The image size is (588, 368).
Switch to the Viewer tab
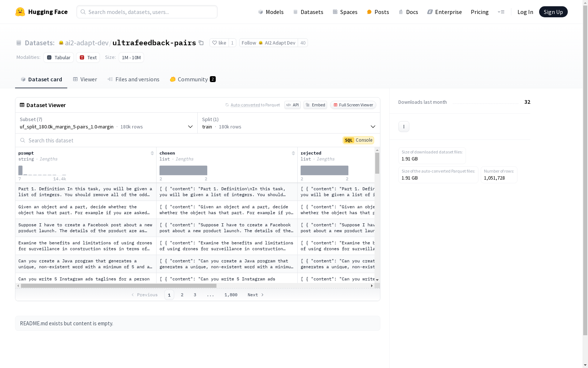(85, 79)
